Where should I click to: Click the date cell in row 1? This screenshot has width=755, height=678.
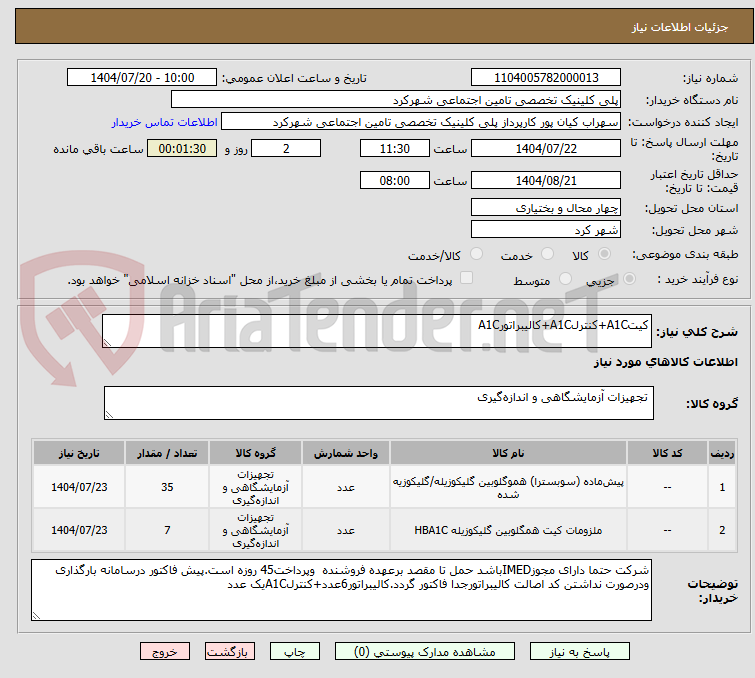click(79, 487)
